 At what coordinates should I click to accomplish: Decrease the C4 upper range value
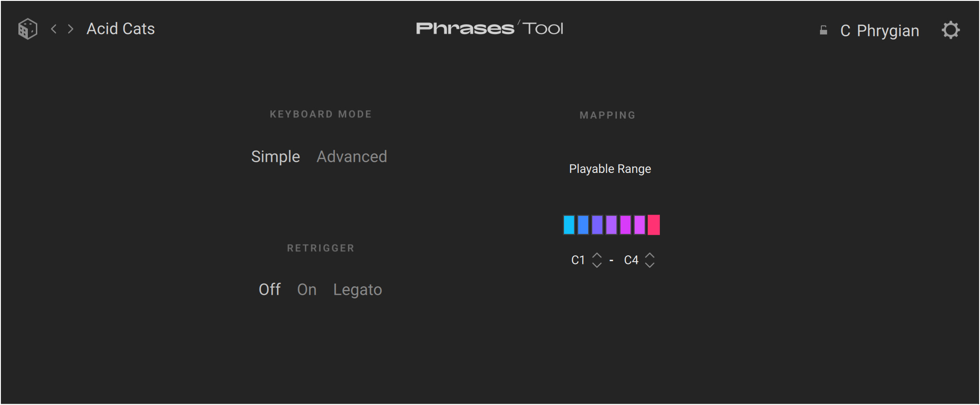tap(650, 265)
